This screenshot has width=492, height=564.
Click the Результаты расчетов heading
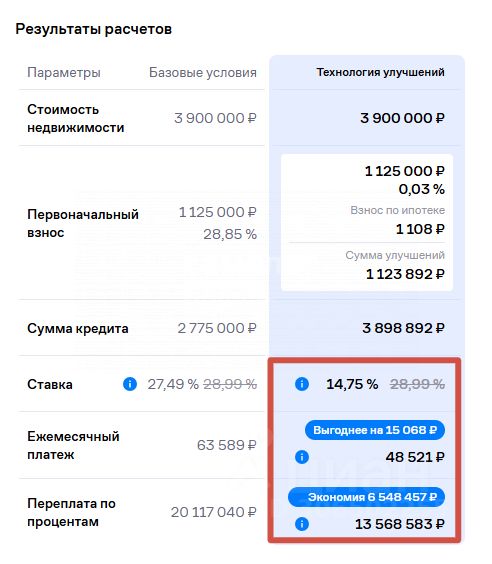pyautogui.click(x=94, y=29)
